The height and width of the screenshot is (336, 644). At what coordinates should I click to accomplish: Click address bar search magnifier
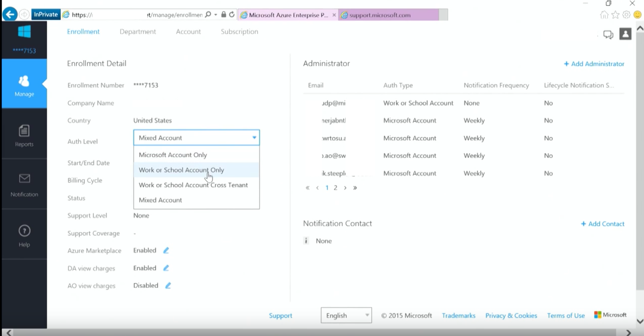click(x=208, y=15)
